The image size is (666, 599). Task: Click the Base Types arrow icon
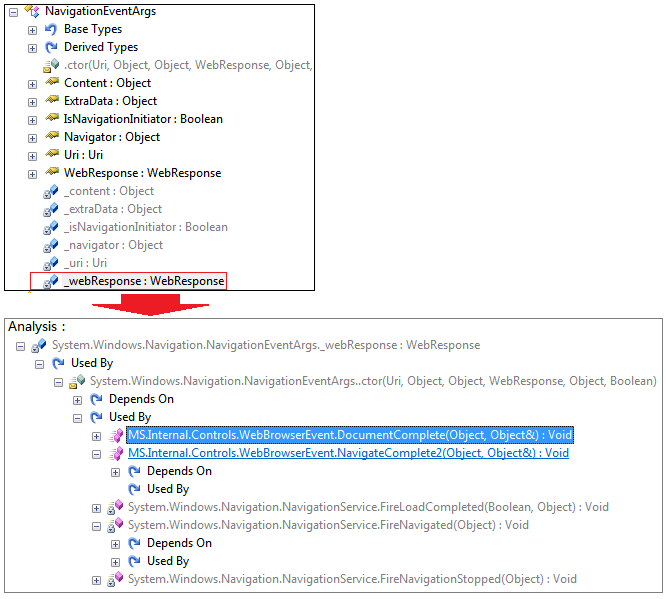tap(51, 29)
